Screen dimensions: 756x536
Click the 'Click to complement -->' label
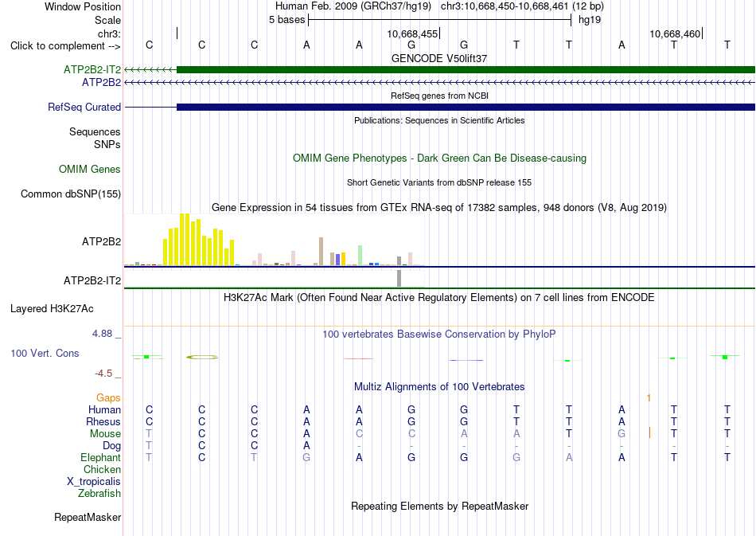(65, 46)
